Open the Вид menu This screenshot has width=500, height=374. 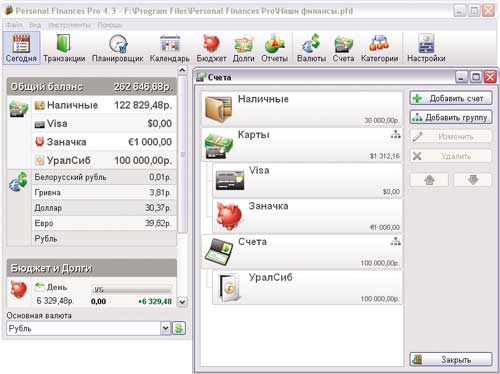point(35,25)
